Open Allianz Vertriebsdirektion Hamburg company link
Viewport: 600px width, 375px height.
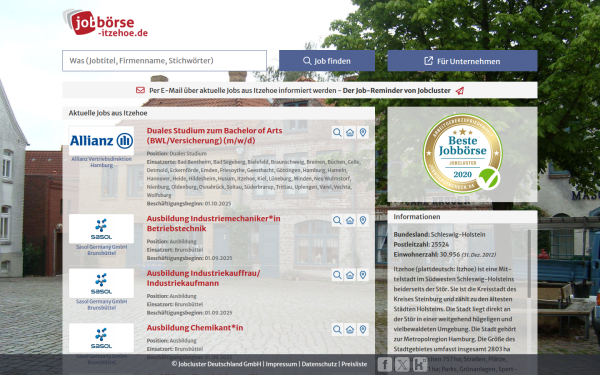pos(101,162)
